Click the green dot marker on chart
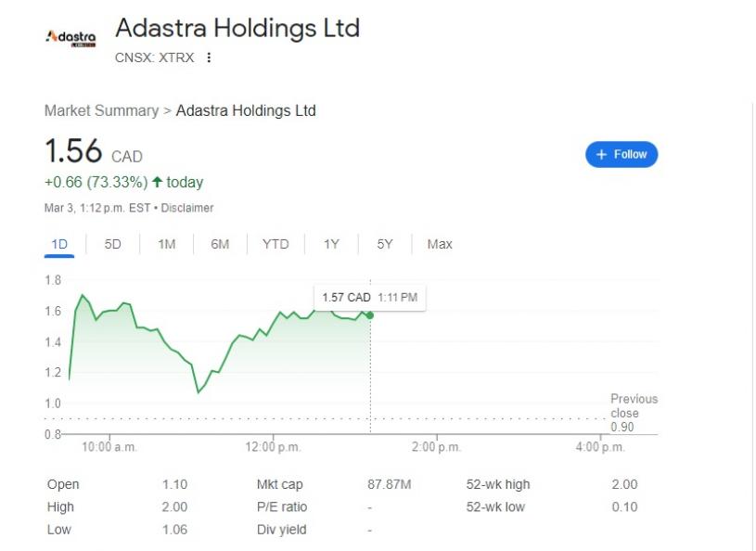Viewport: 756px width, 551px height. click(370, 315)
